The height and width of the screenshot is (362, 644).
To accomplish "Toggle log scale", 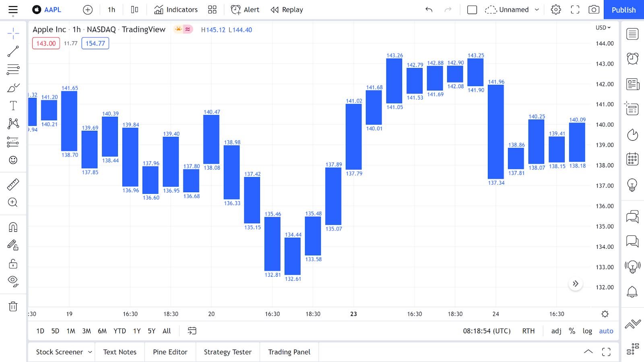I will pyautogui.click(x=587, y=331).
